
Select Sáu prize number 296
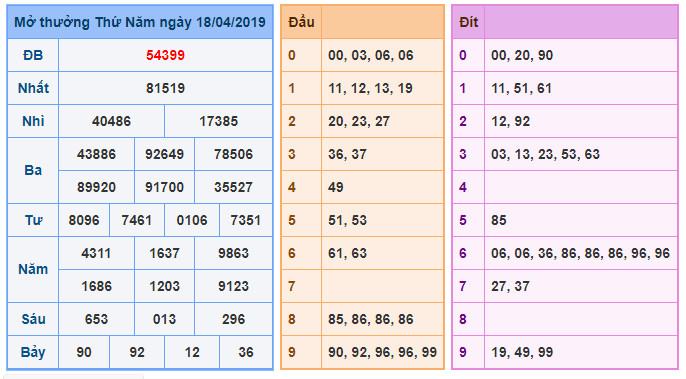click(x=233, y=319)
